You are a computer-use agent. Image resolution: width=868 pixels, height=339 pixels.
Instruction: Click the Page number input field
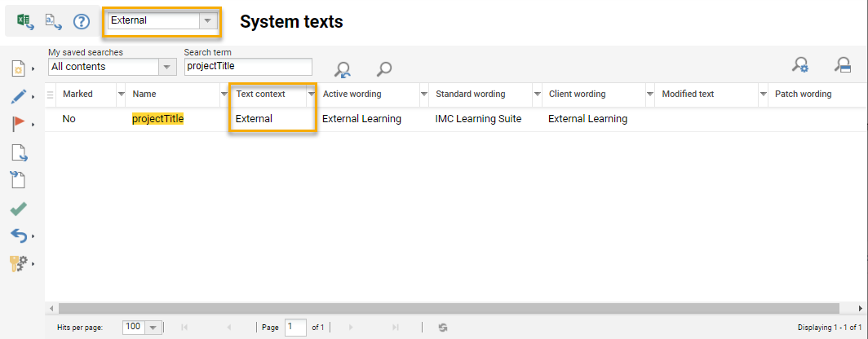click(x=295, y=327)
